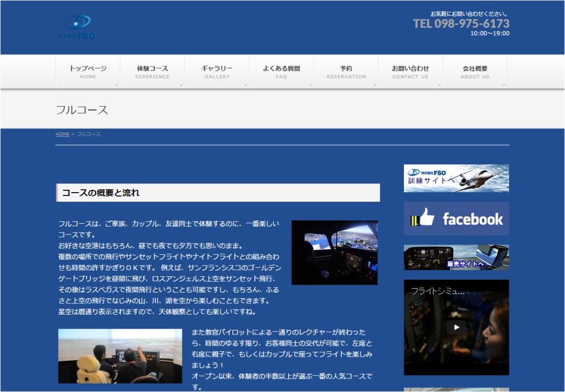Click the corner arrow on 会社概要 tab
The width and height of the screenshot is (565, 392).
pyautogui.click(x=503, y=85)
